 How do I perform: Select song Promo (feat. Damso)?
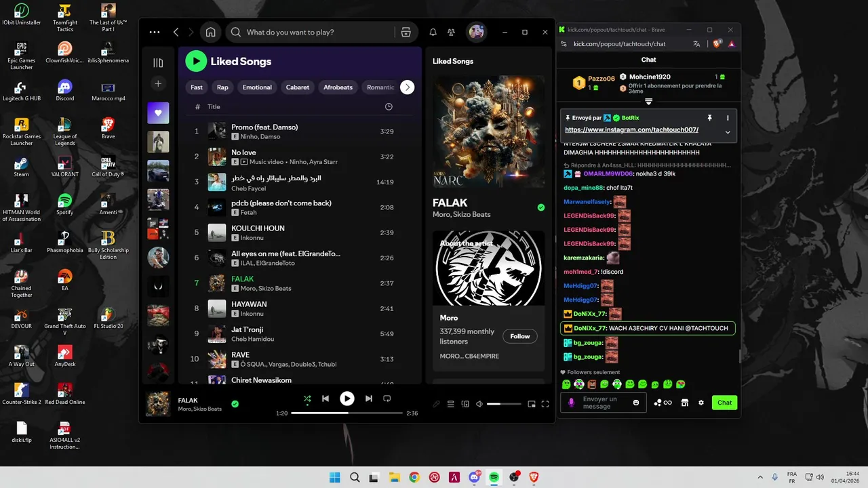tap(301, 131)
